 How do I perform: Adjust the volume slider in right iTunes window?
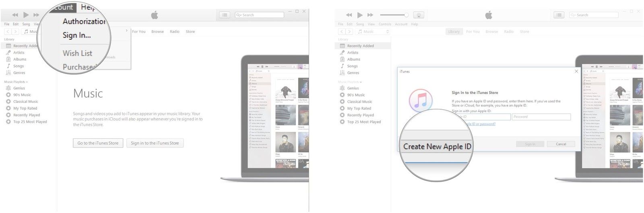394,15
